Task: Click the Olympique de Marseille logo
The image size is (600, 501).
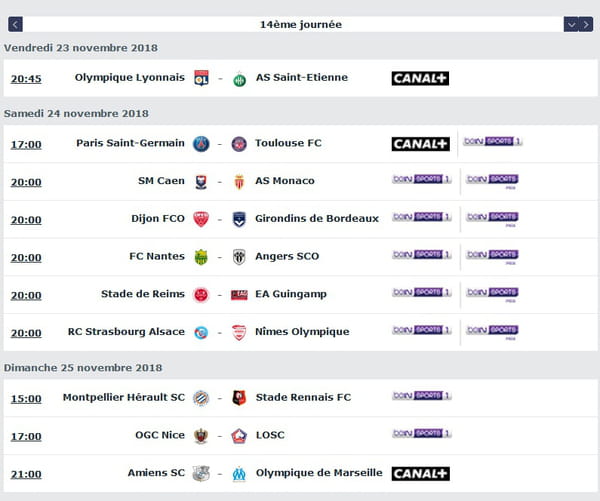Action: pos(239,474)
